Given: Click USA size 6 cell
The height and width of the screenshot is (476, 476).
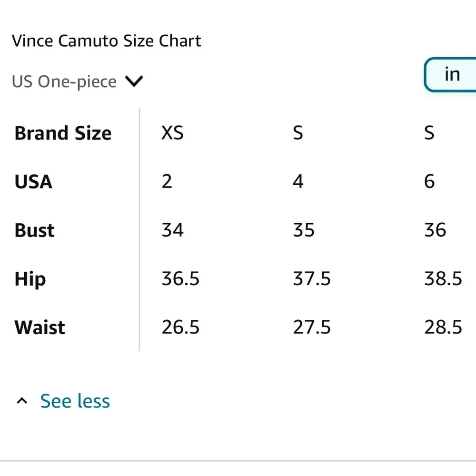Looking at the screenshot, I should (429, 182).
